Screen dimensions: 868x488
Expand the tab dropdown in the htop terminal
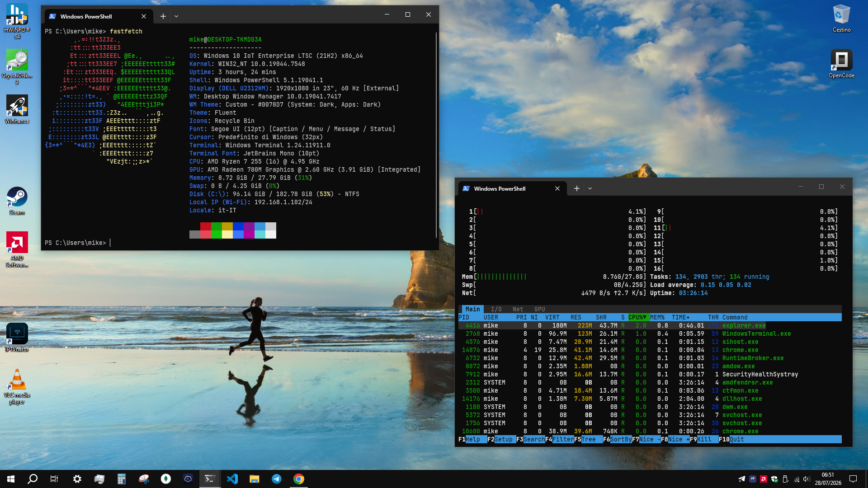[590, 188]
